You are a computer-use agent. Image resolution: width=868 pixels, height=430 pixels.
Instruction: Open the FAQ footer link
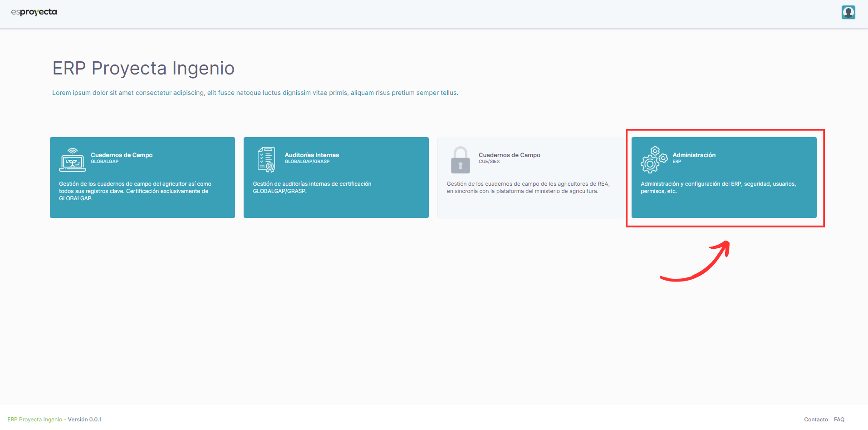839,420
